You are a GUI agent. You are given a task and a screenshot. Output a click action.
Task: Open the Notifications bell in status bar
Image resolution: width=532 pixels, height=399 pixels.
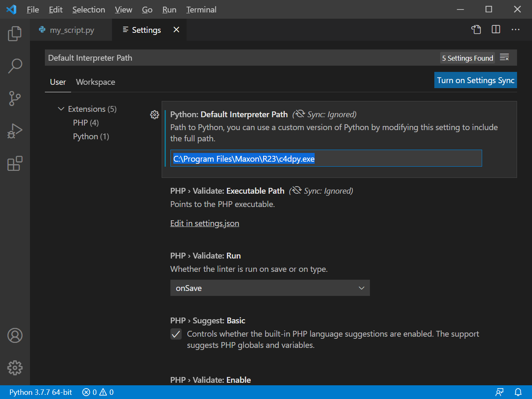click(518, 392)
